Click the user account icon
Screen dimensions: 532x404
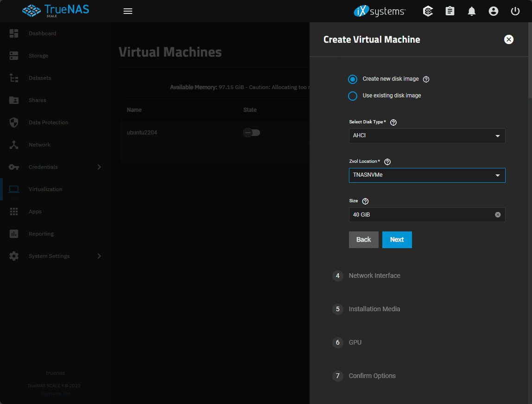pyautogui.click(x=494, y=11)
